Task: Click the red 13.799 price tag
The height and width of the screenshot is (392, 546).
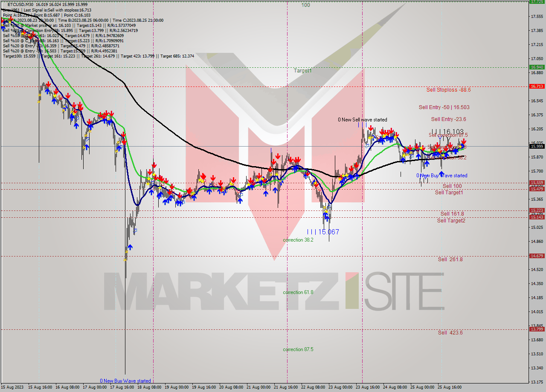Action: click(537, 329)
